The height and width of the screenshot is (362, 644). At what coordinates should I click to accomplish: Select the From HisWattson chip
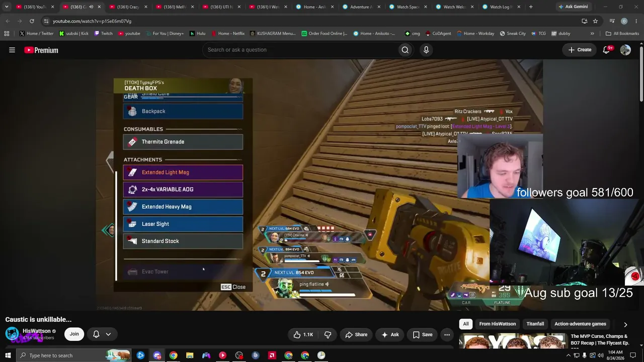pyautogui.click(x=498, y=324)
